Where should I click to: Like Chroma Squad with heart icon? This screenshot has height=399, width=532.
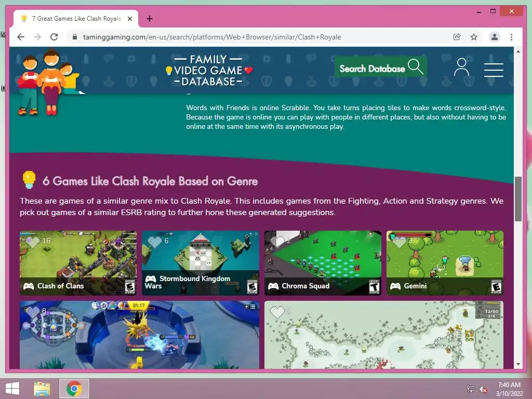tap(277, 242)
